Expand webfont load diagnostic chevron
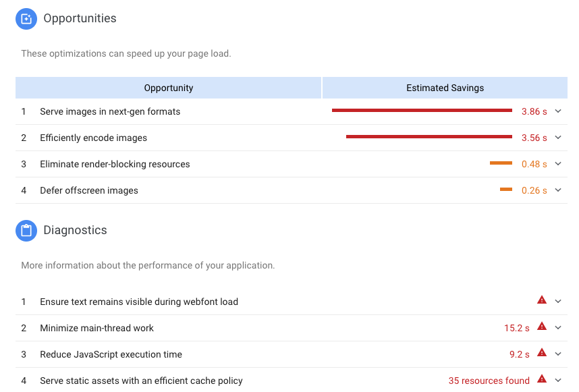Screen dimensions: 579x392 (x=558, y=301)
